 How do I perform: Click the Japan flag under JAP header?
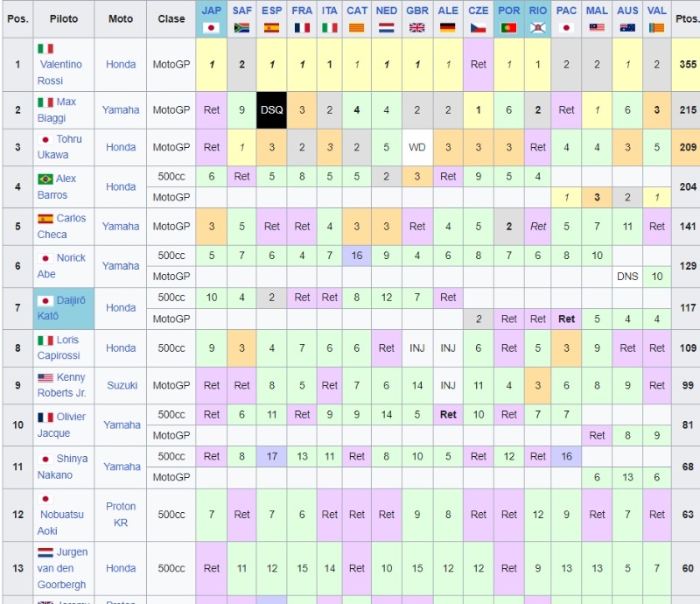211,28
